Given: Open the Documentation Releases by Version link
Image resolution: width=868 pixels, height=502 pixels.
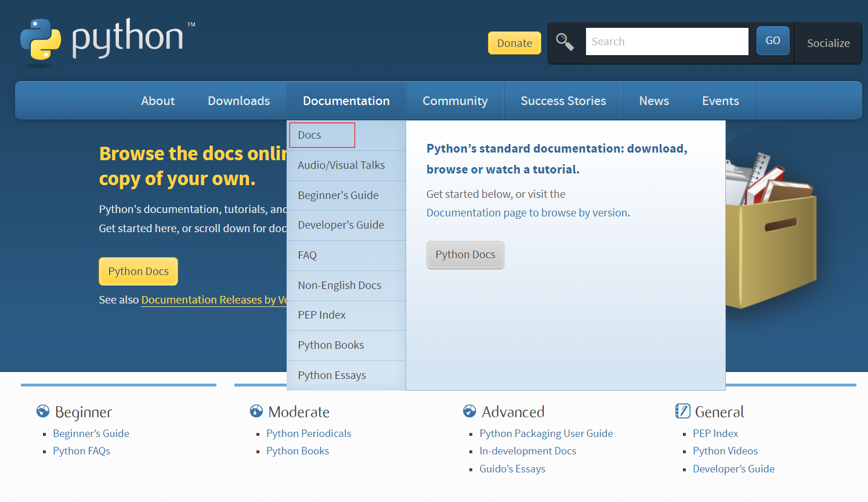Looking at the screenshot, I should click(x=215, y=299).
